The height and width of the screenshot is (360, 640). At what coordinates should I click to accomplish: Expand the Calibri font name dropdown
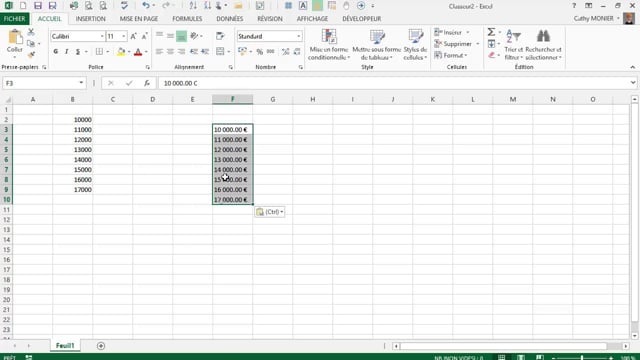click(102, 36)
